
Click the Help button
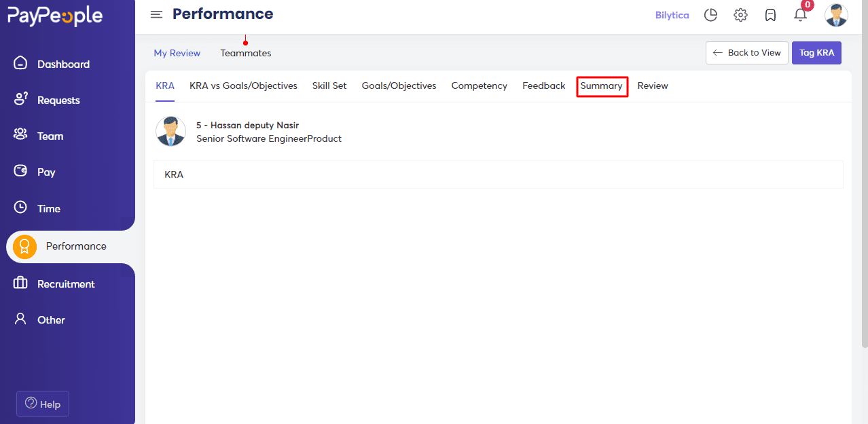click(43, 404)
